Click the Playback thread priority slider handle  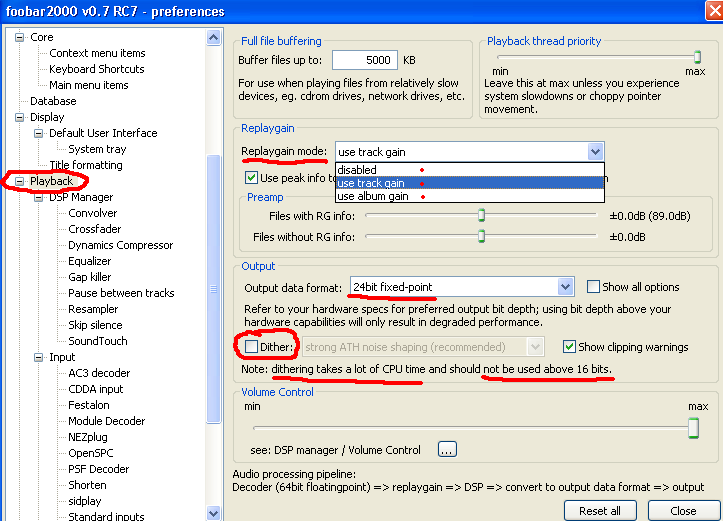point(698,57)
